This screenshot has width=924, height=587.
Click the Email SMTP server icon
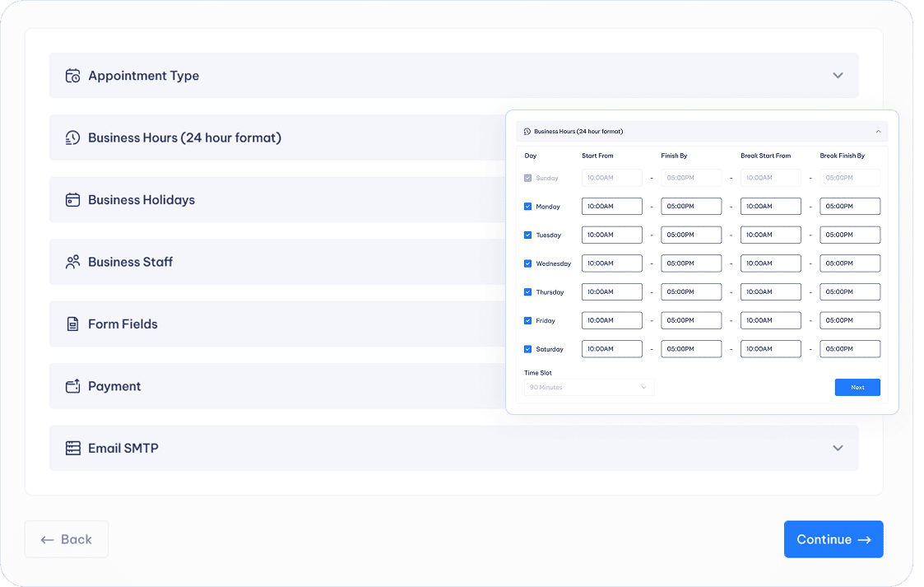coord(72,449)
